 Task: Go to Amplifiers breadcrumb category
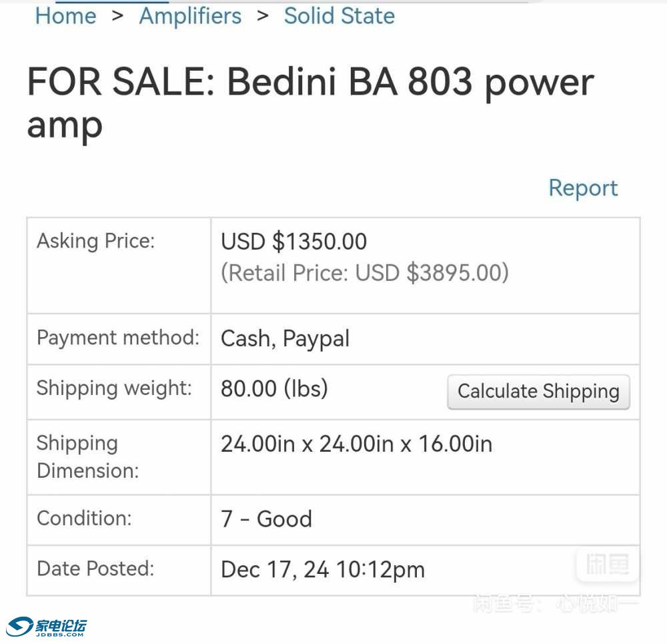(x=190, y=17)
